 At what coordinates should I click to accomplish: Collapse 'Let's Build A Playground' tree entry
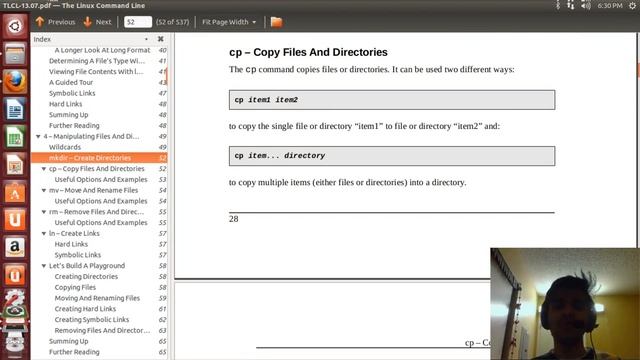(44, 266)
